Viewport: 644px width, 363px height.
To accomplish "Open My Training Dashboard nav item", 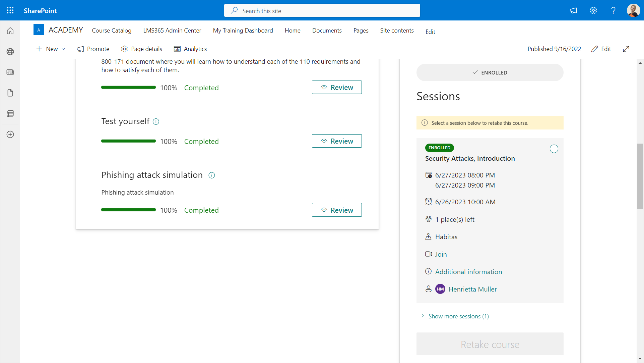I will tap(243, 31).
